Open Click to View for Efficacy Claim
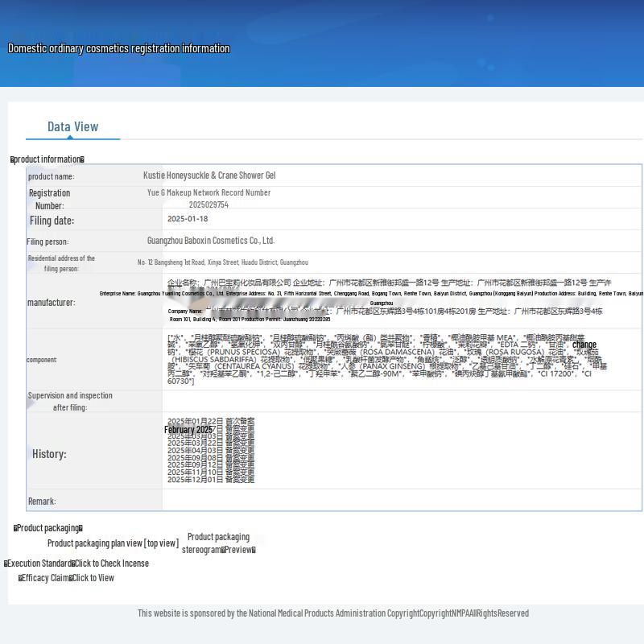644x644 pixels. point(93,578)
